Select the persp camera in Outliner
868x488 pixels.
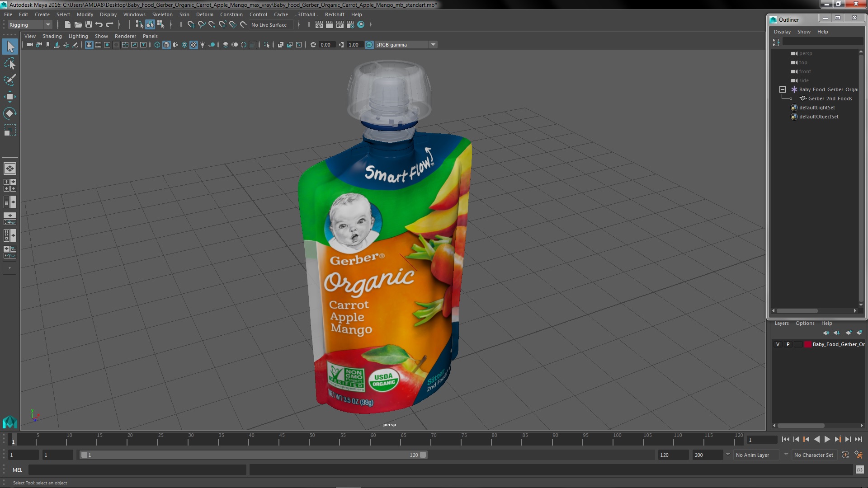[805, 53]
